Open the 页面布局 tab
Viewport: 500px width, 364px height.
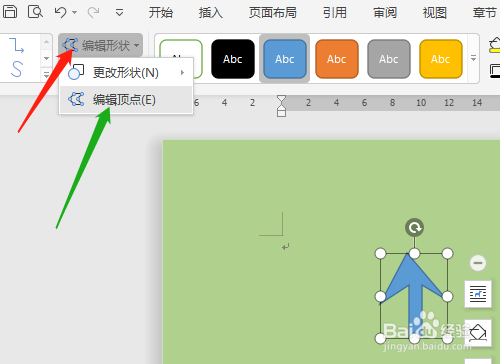(273, 13)
